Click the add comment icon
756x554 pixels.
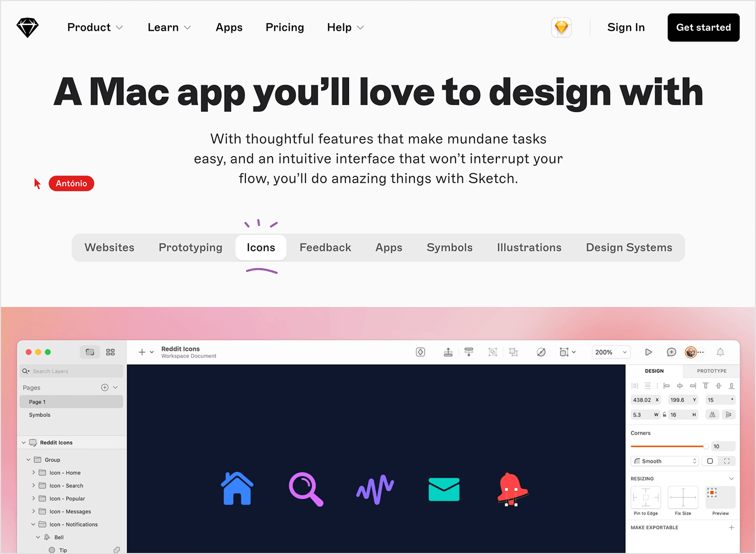click(x=671, y=352)
